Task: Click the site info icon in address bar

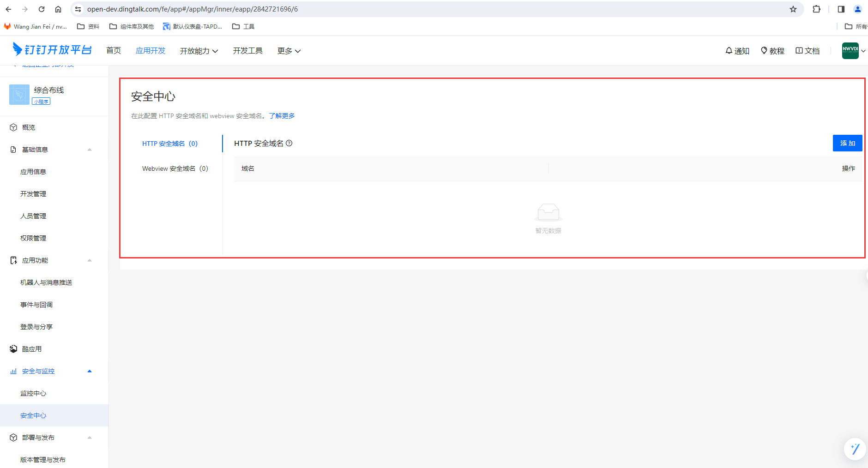Action: point(78,9)
